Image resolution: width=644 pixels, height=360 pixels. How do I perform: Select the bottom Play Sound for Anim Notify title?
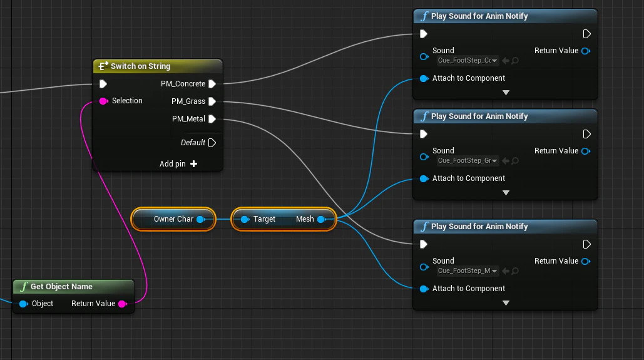[479, 227]
